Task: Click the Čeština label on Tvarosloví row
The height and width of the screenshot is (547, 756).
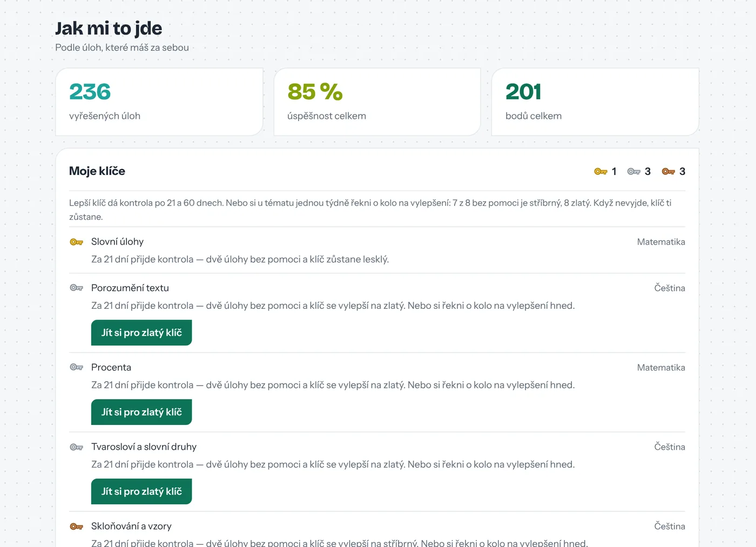Action: pos(670,447)
